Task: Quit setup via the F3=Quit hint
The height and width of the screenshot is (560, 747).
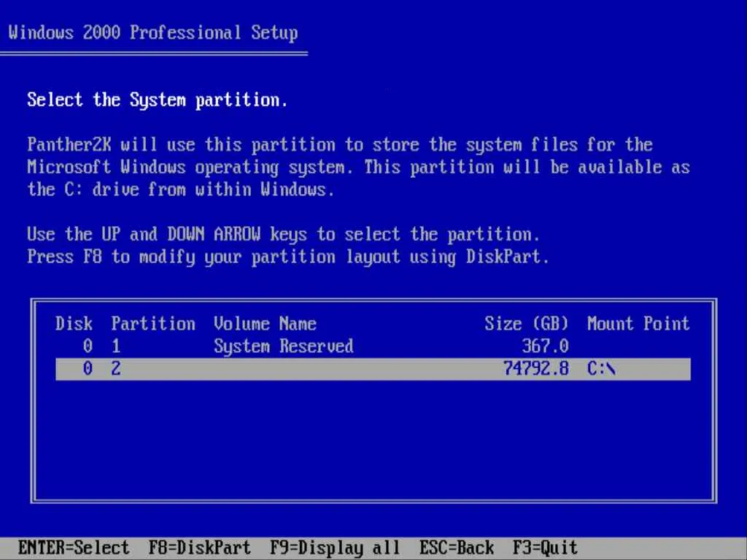Action: click(545, 548)
